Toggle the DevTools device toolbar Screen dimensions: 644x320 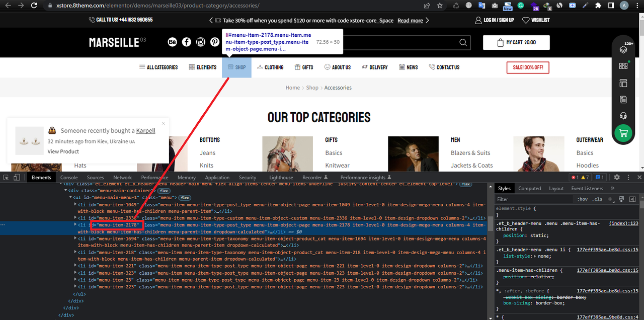pyautogui.click(x=17, y=177)
